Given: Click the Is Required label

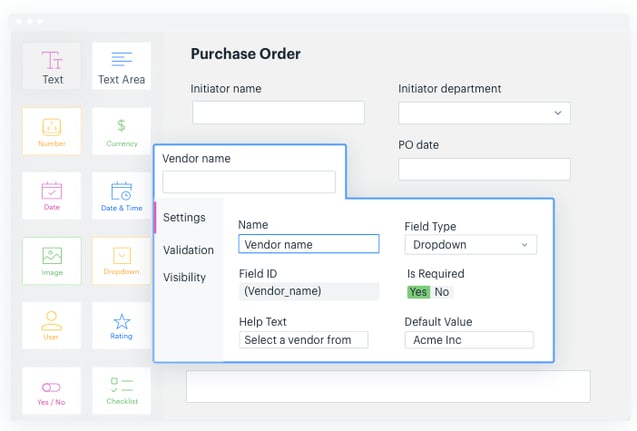Looking at the screenshot, I should point(436,274).
